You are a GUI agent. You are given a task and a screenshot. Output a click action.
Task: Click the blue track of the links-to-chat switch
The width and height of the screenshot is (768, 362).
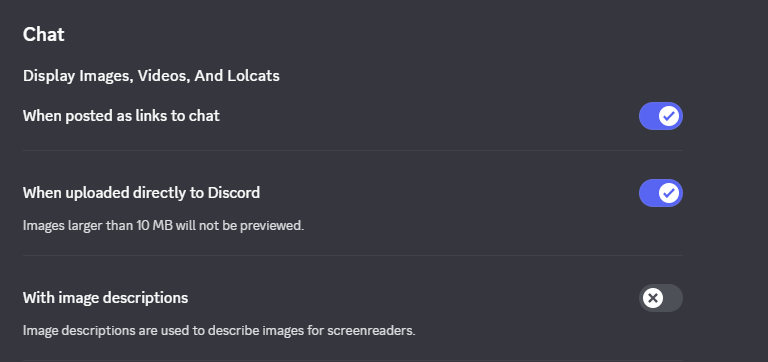click(648, 116)
